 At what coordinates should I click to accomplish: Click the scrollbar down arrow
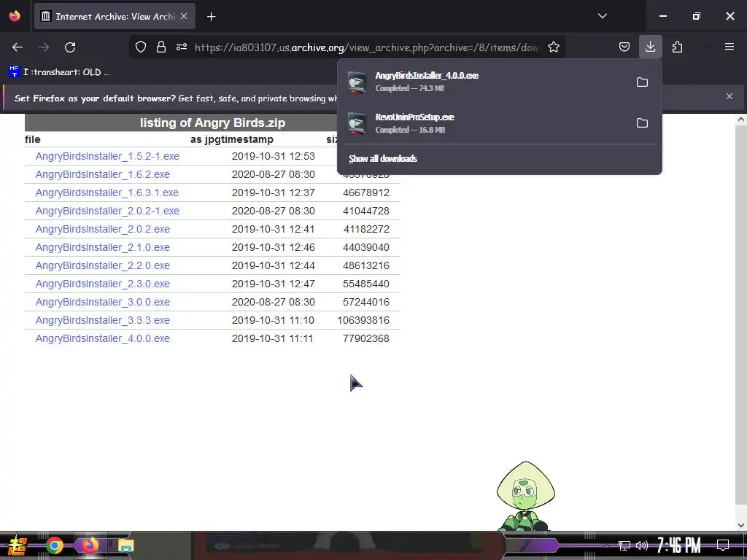[x=741, y=525]
